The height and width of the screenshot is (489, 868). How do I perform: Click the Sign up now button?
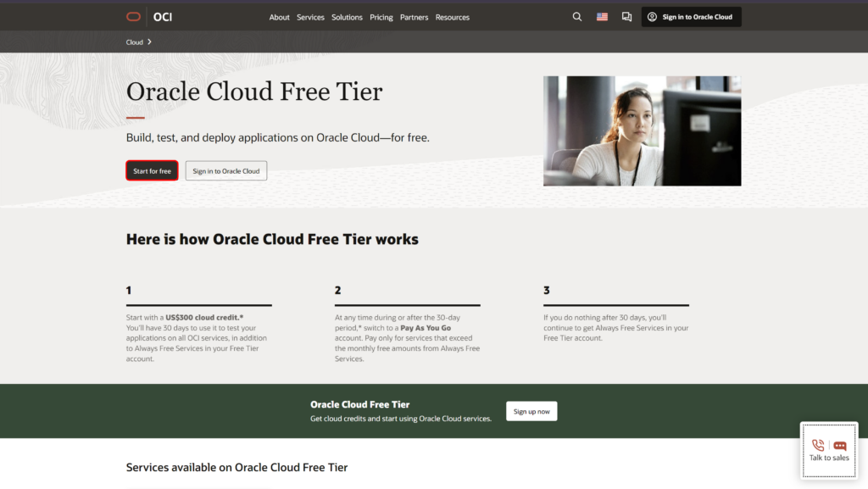pos(531,411)
